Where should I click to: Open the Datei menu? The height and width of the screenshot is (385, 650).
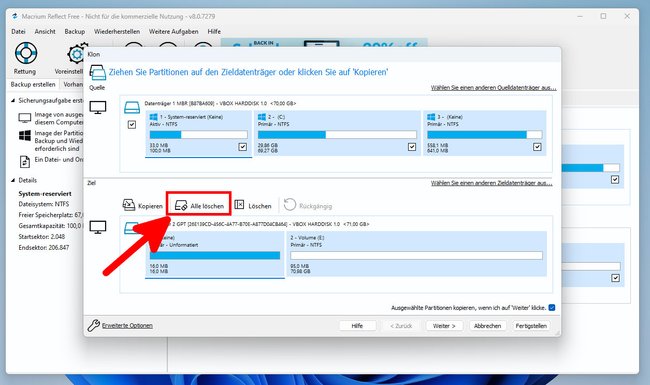tap(18, 31)
